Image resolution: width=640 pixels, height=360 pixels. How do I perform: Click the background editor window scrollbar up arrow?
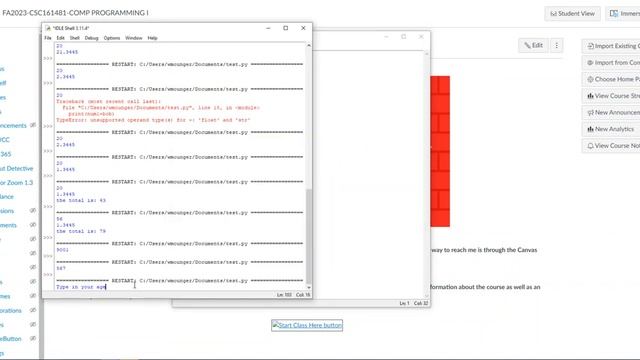(427, 53)
